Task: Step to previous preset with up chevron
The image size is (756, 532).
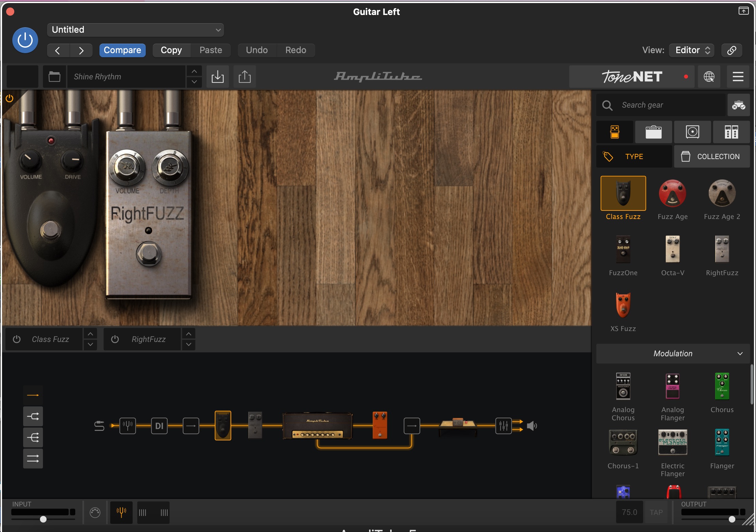Action: click(194, 72)
